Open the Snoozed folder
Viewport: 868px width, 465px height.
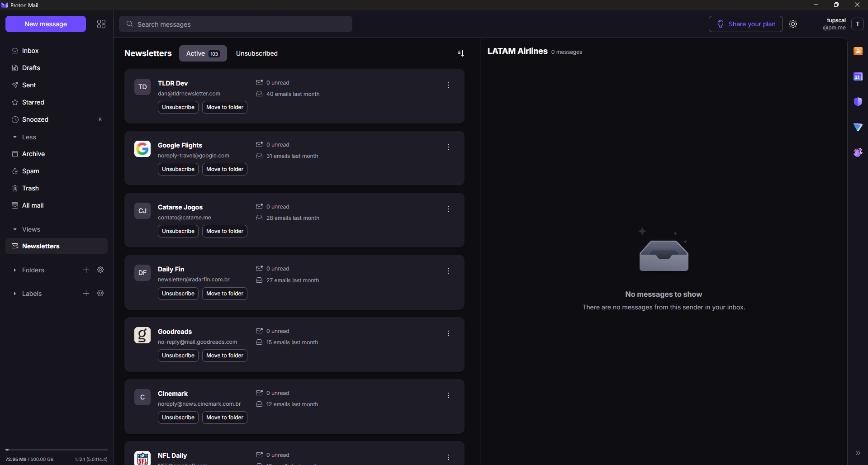pyautogui.click(x=57, y=119)
